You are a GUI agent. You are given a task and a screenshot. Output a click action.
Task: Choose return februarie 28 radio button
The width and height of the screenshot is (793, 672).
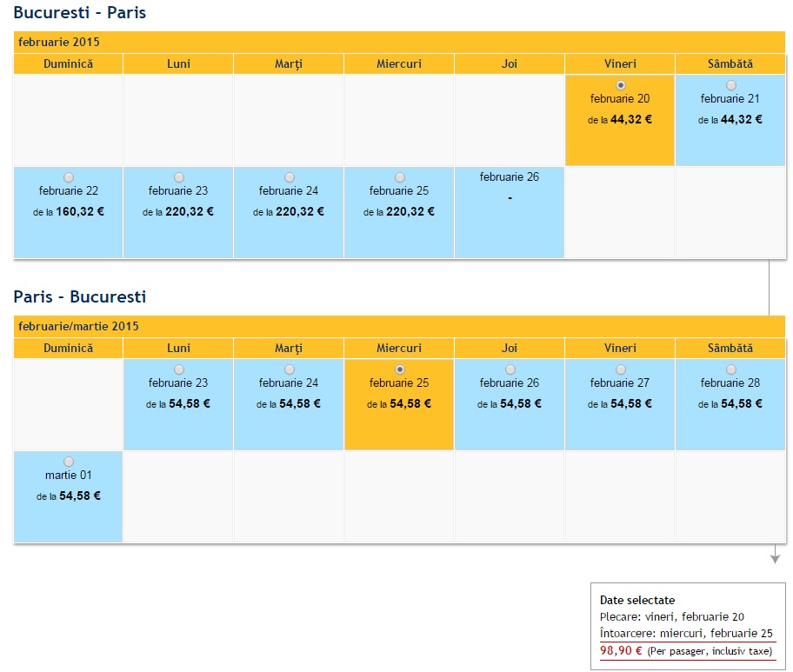point(730,369)
